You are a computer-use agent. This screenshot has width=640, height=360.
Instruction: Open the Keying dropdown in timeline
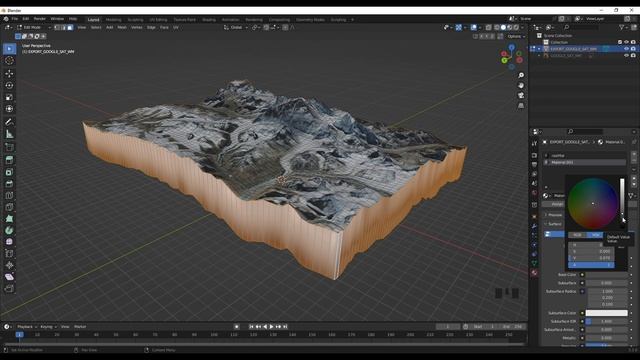click(48, 327)
